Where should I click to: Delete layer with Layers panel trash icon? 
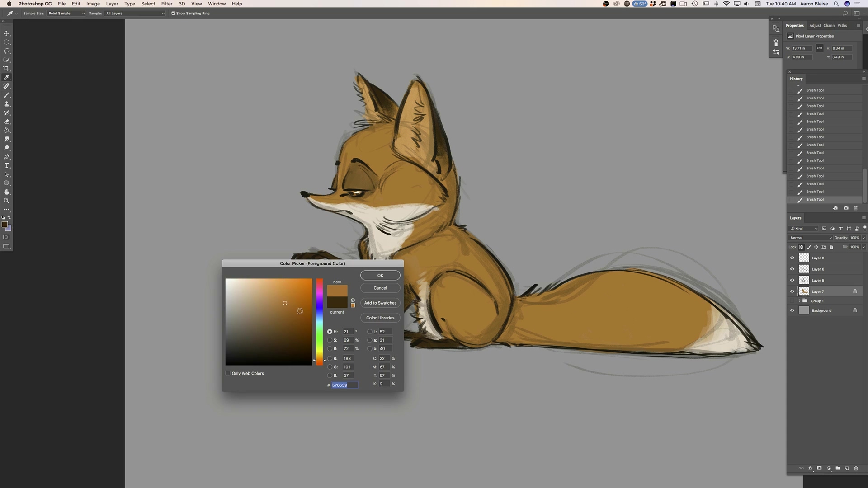(855, 469)
